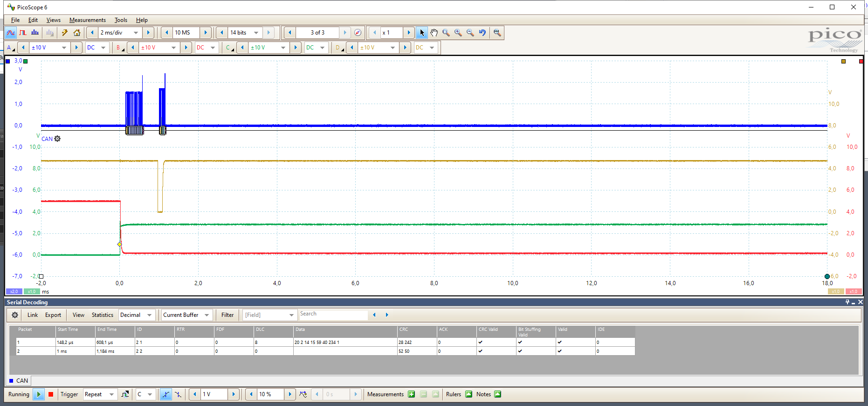Click the Filter button

pos(227,315)
